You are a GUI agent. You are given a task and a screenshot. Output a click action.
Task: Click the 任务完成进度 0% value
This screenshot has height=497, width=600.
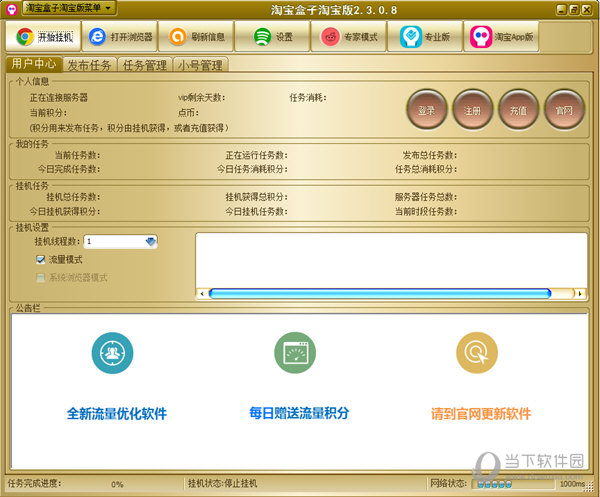117,484
